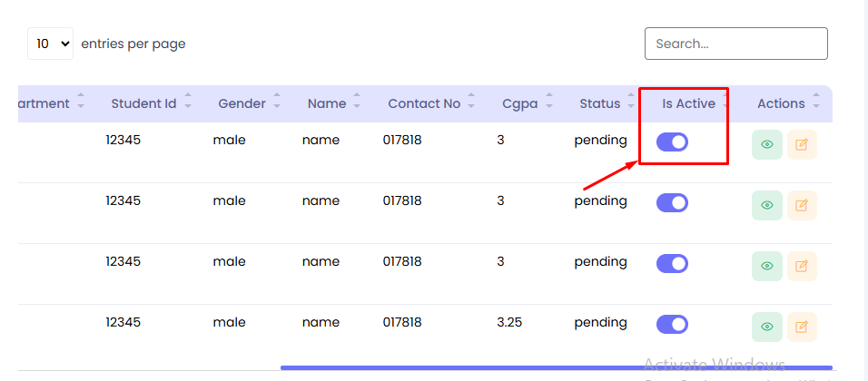Image resolution: width=868 pixels, height=381 pixels.
Task: Turn off Is Active switch in third row
Action: (672, 263)
